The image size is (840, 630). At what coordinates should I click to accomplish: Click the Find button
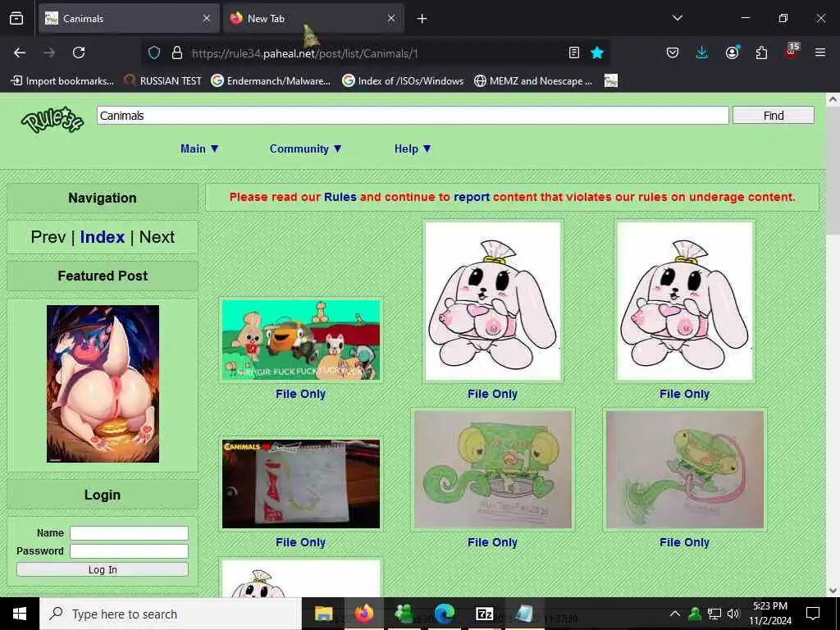pyautogui.click(x=773, y=115)
